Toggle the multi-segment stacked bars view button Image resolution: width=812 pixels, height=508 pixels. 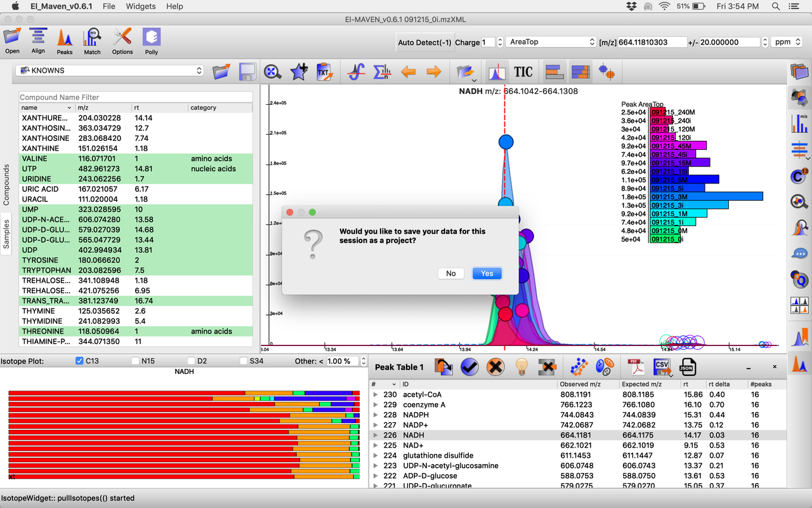point(580,72)
